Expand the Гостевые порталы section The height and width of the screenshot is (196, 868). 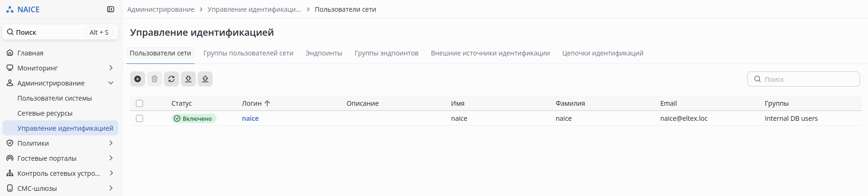(x=111, y=158)
